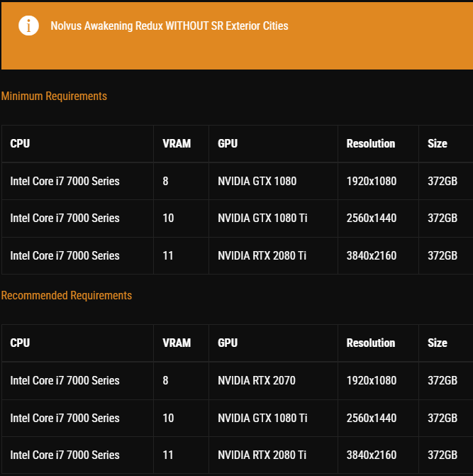Select NVIDIA RTX 2080 Ti in Recommended table
This screenshot has width=473, height=476.
click(x=262, y=455)
